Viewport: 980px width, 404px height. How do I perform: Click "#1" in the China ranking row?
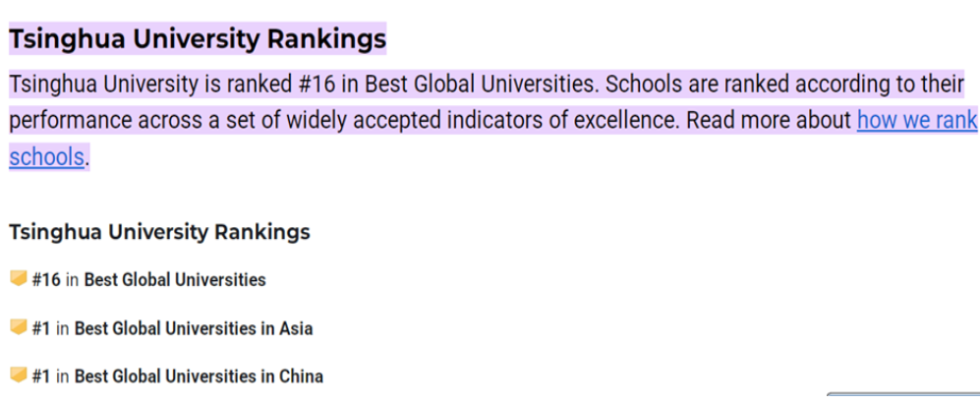pos(40,375)
